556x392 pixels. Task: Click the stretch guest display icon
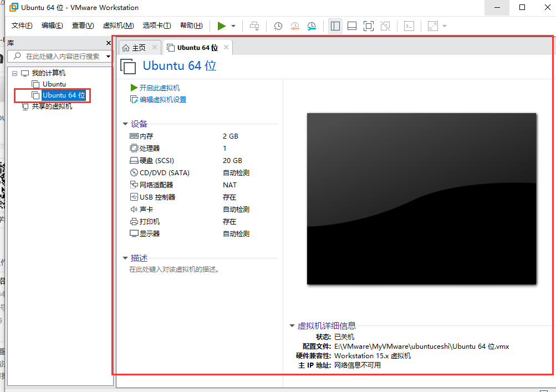(x=432, y=26)
